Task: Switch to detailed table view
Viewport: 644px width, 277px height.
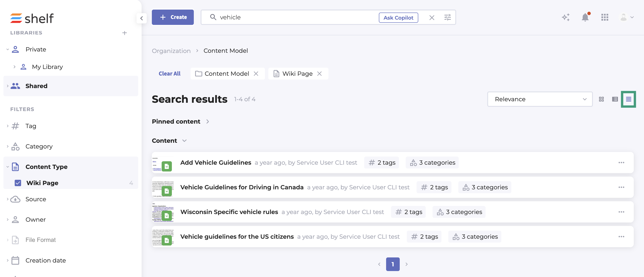Action: tap(615, 99)
